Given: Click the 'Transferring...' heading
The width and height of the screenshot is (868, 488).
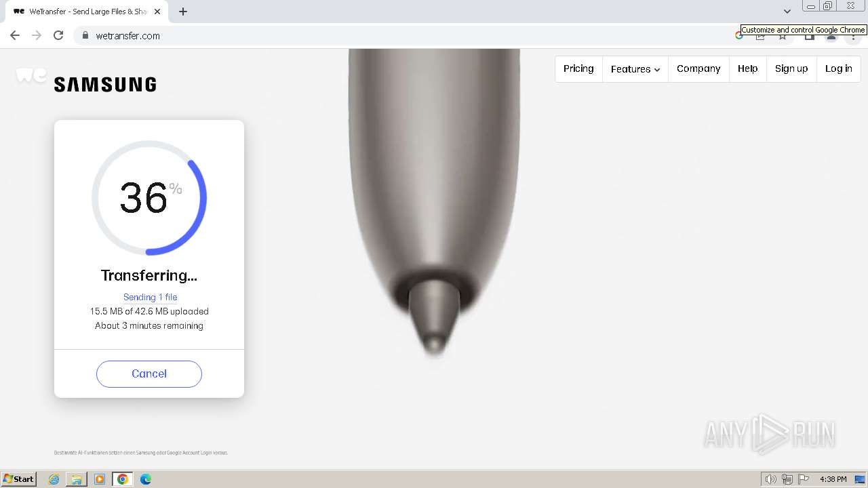Looking at the screenshot, I should [149, 275].
